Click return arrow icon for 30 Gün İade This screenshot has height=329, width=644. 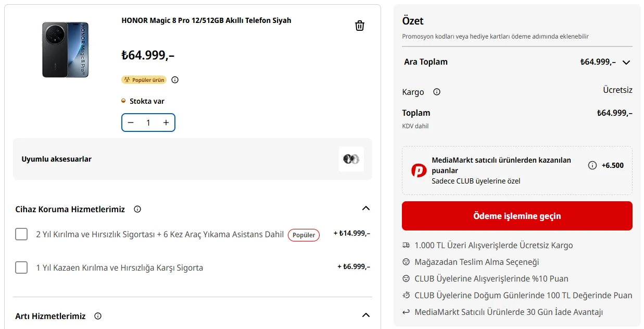click(x=406, y=312)
